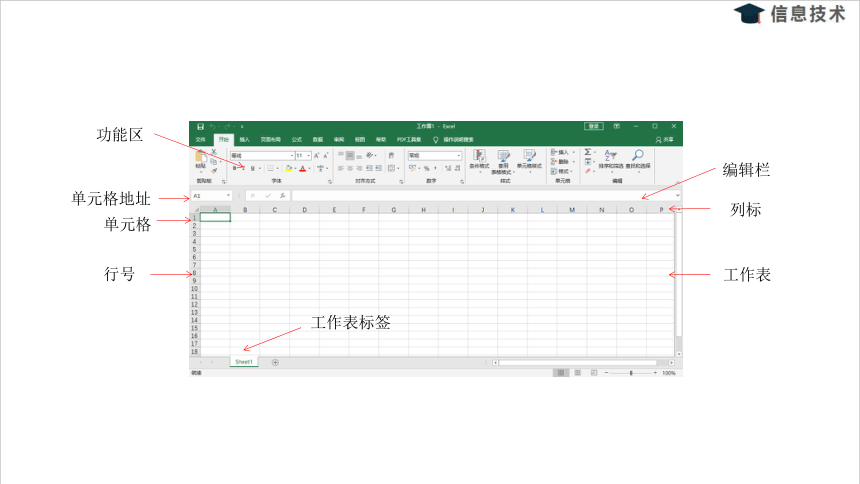The width and height of the screenshot is (860, 484).
Task: Click the Insert Function fx icon
Action: point(282,195)
